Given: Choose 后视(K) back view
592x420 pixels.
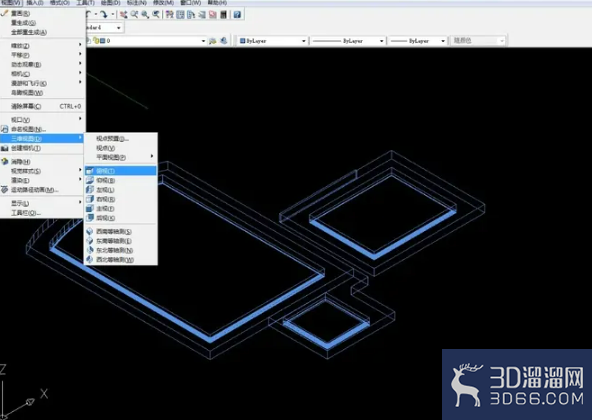Looking at the screenshot, I should [x=121, y=218].
